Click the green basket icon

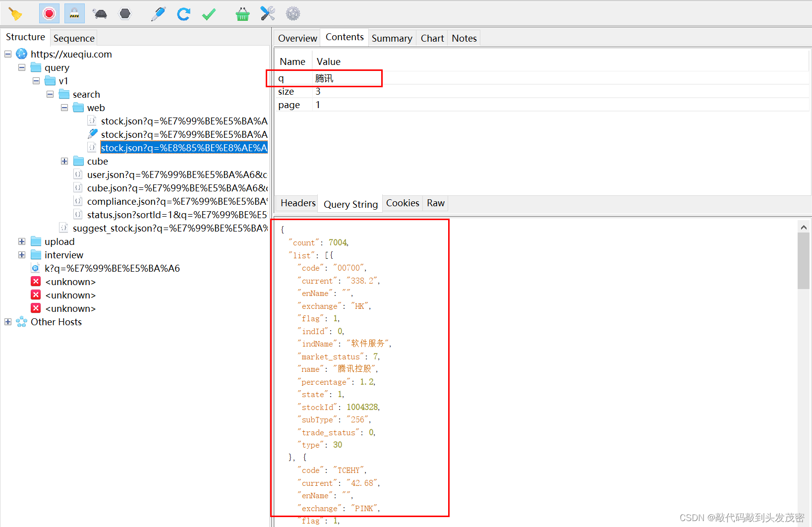coord(242,14)
